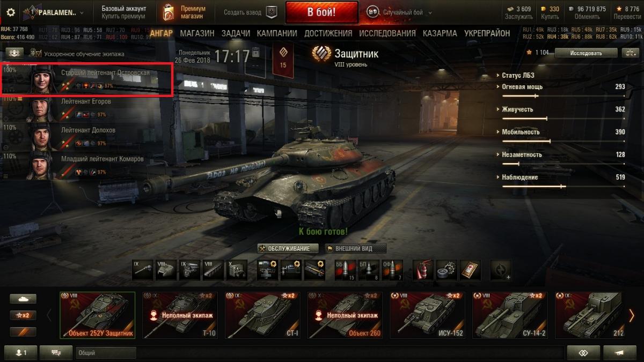
Task: Select the fire extinguisher consumable
Action: [423, 270]
